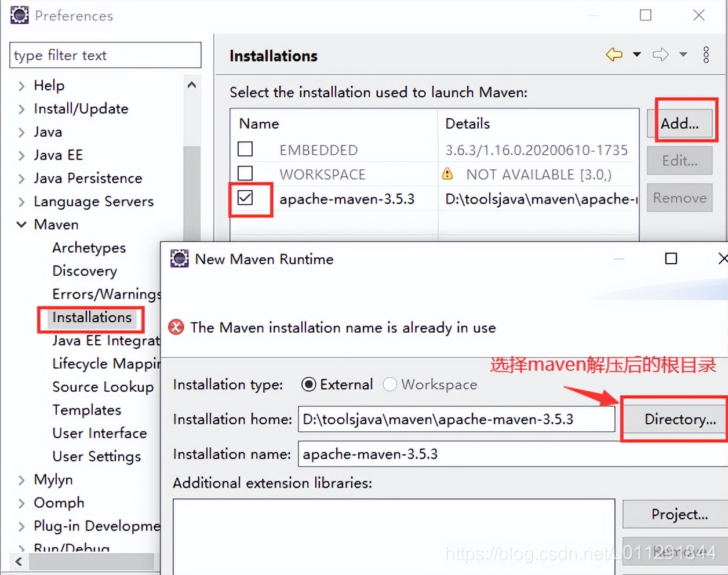The height and width of the screenshot is (575, 728).
Task: Select Installations in the preferences tree
Action: coord(91,318)
